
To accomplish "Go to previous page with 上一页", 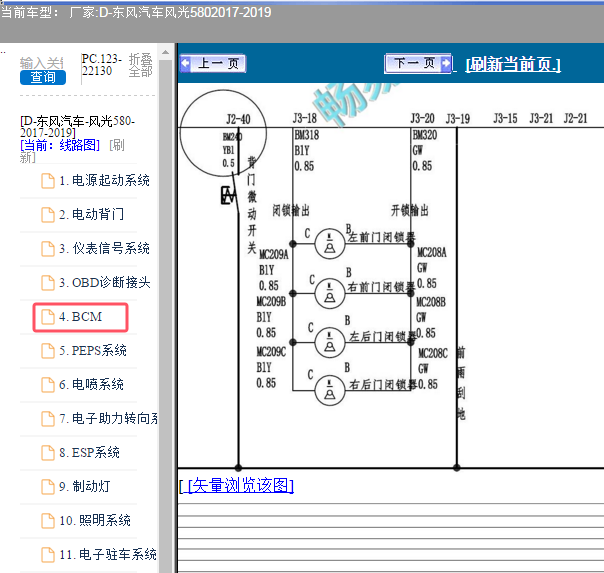I will coord(213,64).
